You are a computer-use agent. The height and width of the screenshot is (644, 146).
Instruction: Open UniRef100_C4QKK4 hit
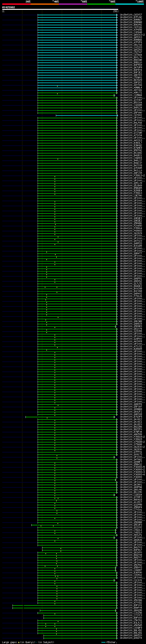[131, 158]
